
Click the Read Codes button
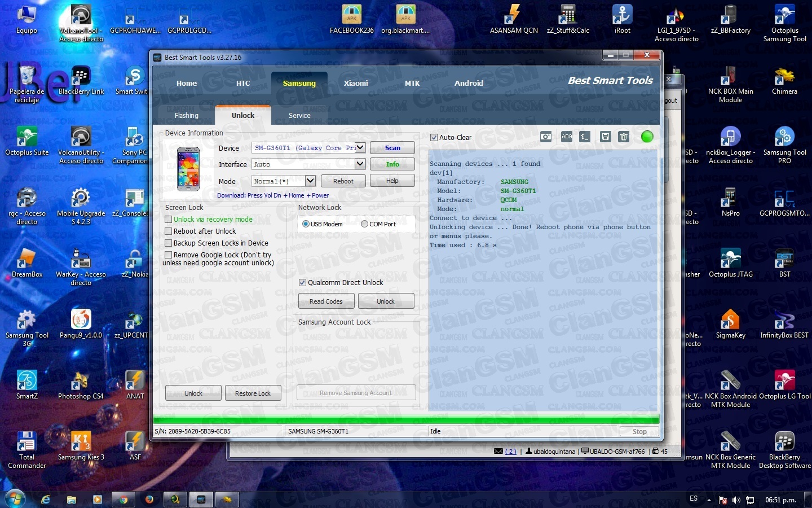point(326,301)
